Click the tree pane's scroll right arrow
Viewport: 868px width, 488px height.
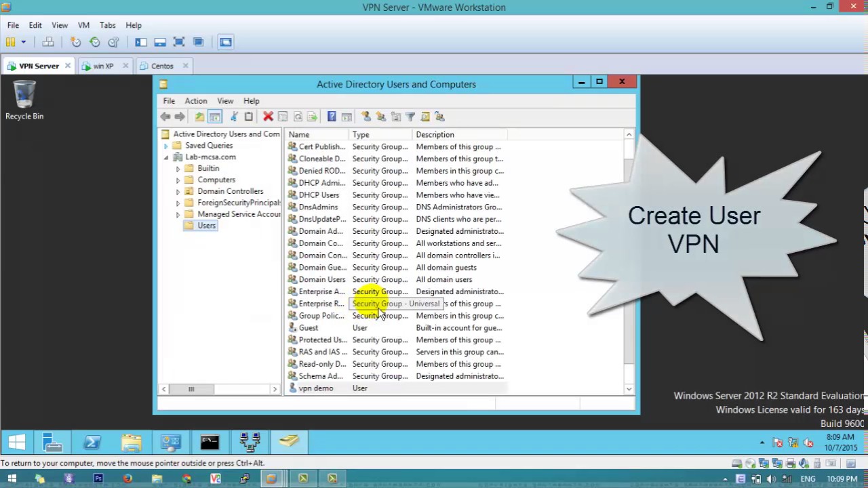(x=275, y=389)
